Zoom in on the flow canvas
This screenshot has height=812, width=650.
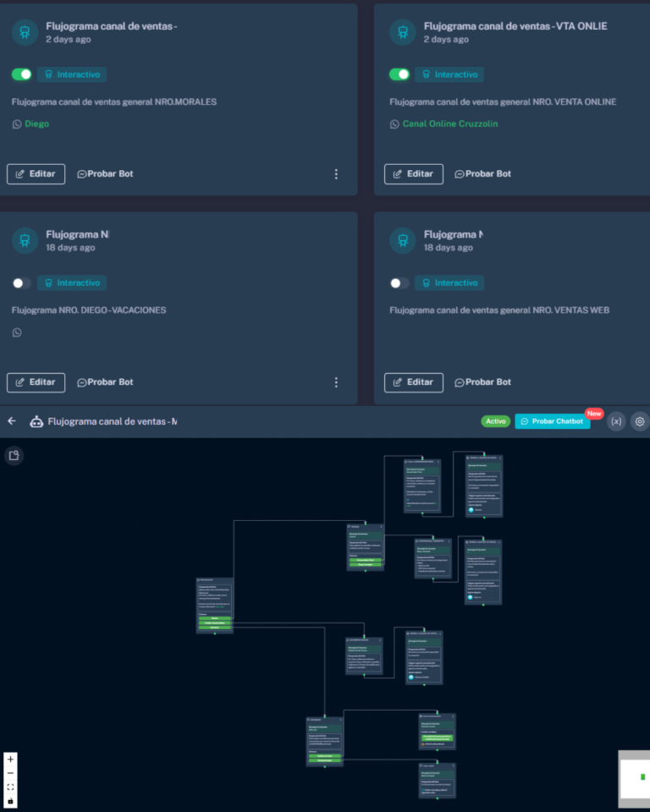tap(11, 760)
